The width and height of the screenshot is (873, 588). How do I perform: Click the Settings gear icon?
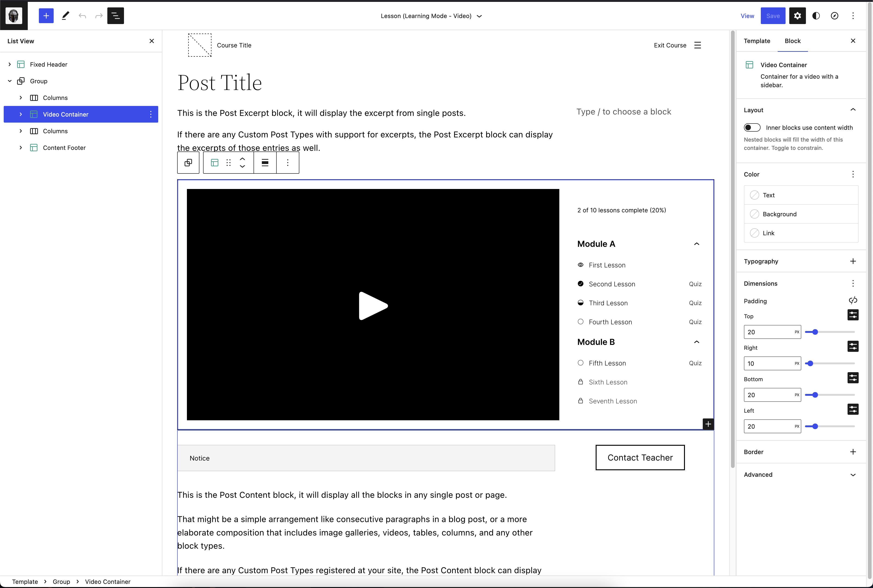point(797,16)
